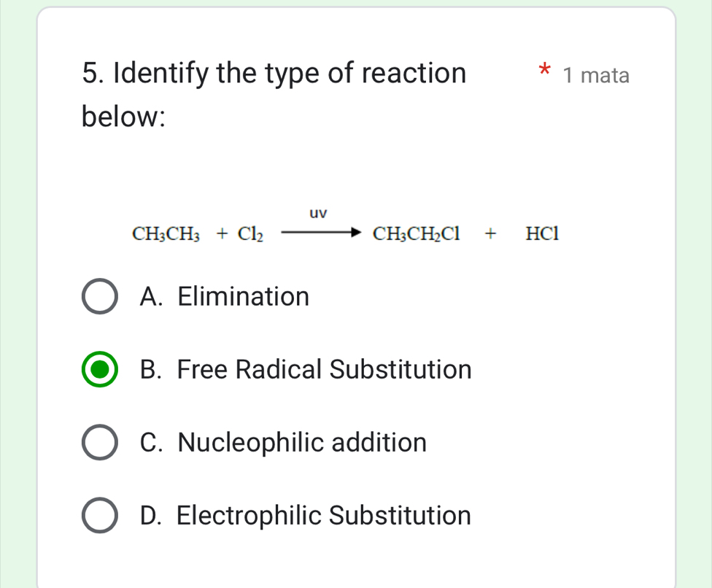Viewport: 712px width, 588px height.
Task: Click the HCl product in the equation
Action: 542,234
